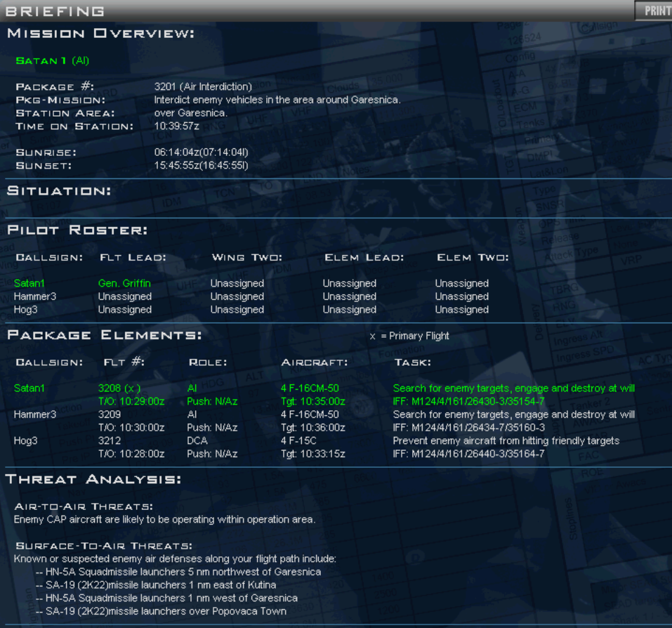Click flight number 3212 in Package Elements

click(110, 441)
